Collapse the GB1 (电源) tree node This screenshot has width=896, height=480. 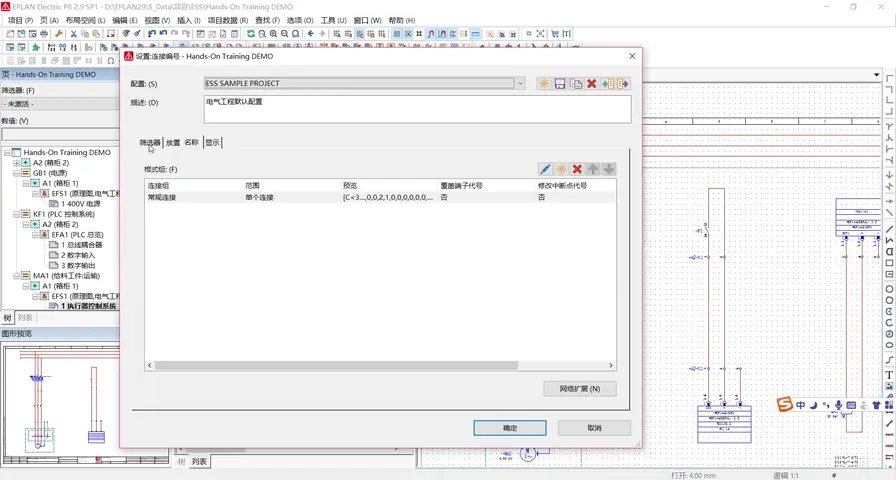tap(16, 173)
